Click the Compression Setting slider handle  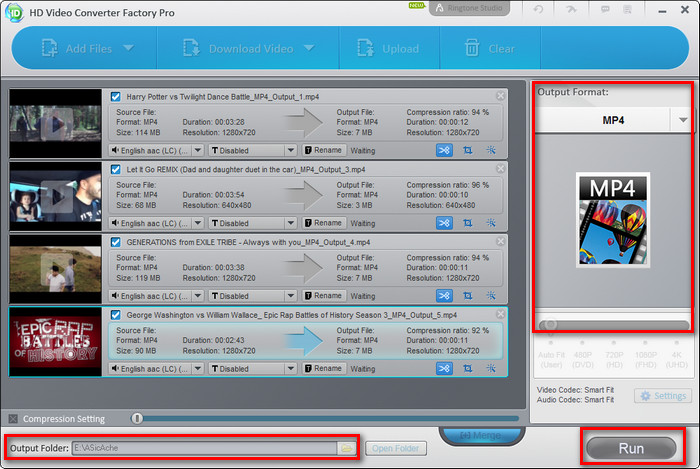(x=137, y=419)
